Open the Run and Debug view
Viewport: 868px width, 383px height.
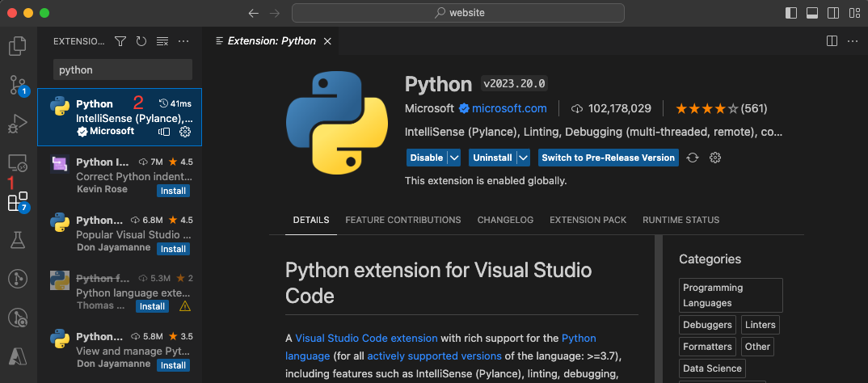pos(18,124)
